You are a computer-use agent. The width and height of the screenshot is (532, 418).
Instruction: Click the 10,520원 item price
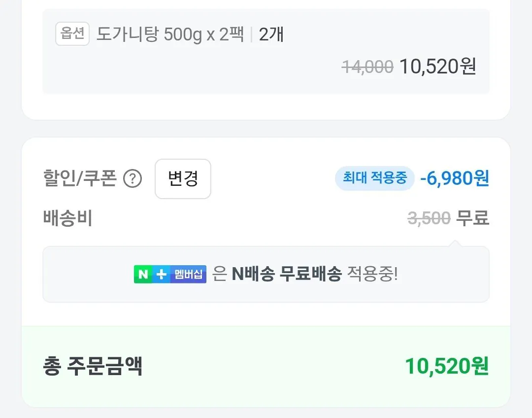[x=437, y=67]
